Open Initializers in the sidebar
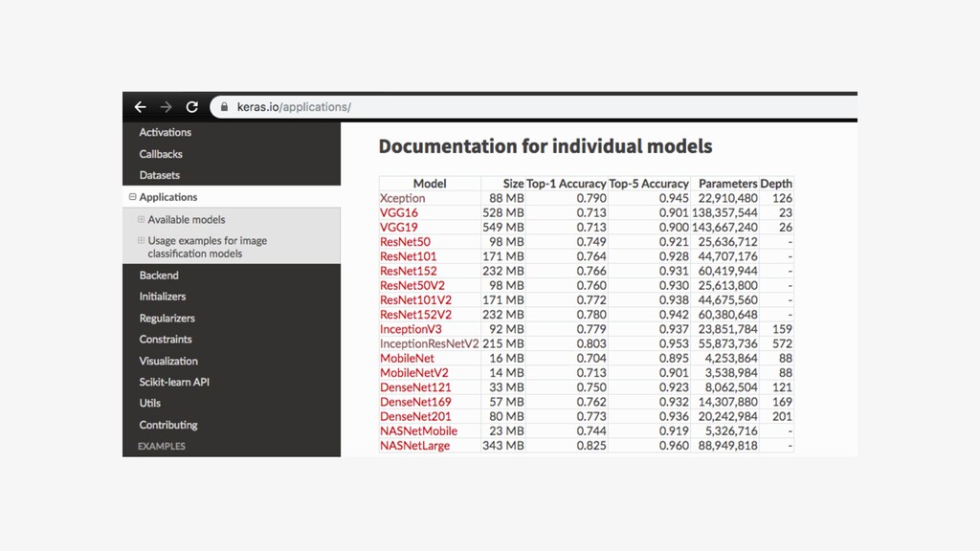 click(x=163, y=297)
